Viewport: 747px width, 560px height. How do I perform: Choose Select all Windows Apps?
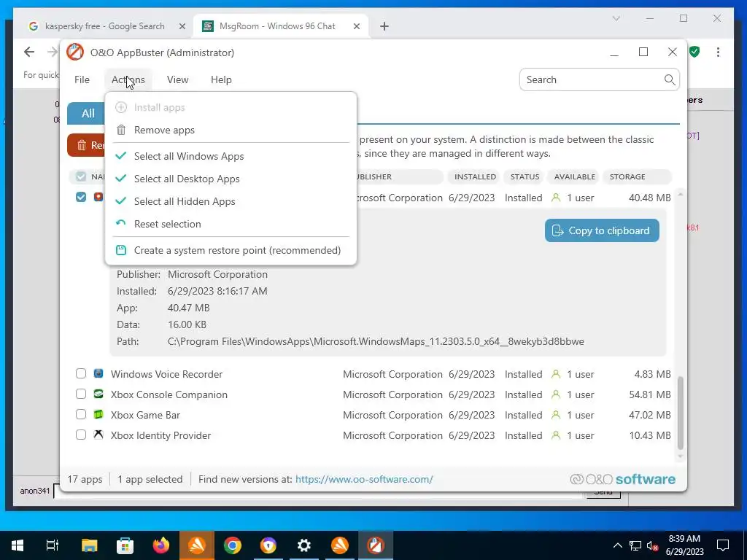[x=231, y=156]
